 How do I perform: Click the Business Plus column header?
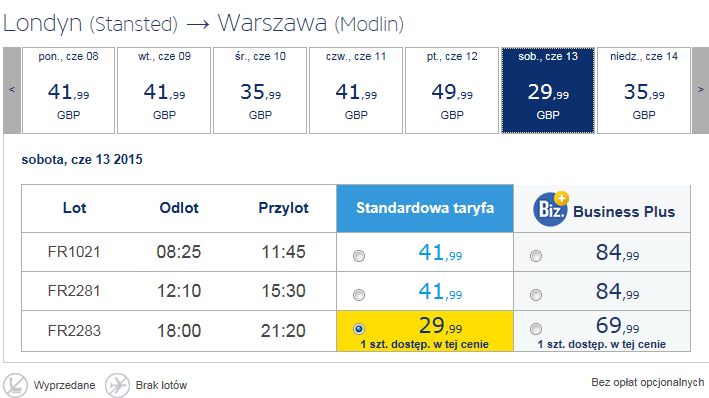point(602,208)
